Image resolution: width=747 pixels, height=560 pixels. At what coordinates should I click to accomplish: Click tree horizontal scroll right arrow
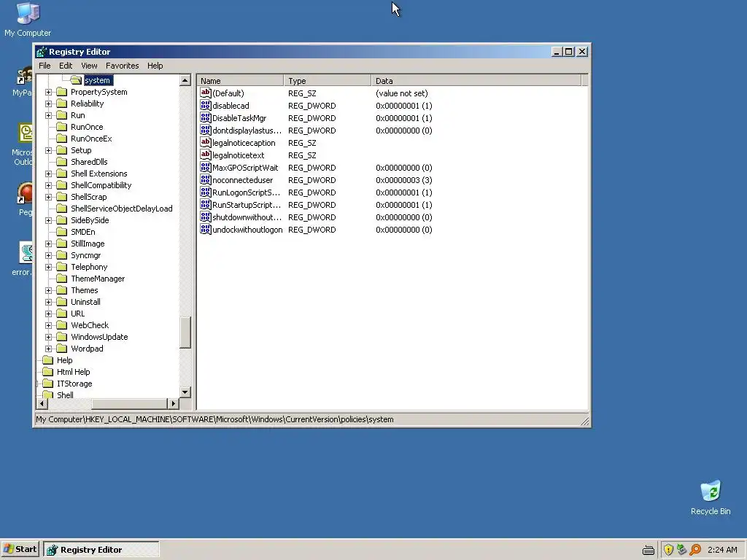point(174,403)
